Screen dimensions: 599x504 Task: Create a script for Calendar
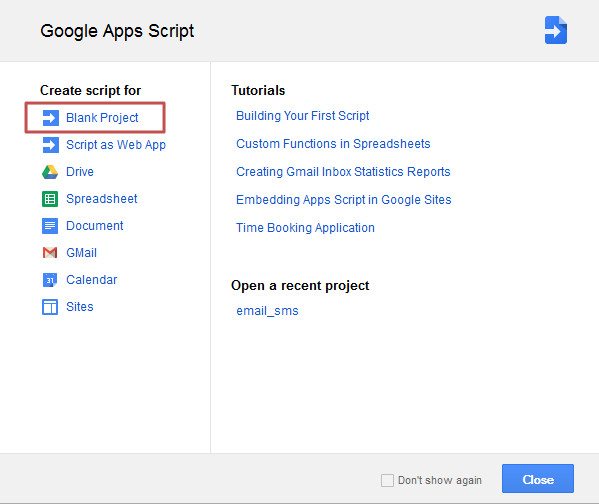91,280
